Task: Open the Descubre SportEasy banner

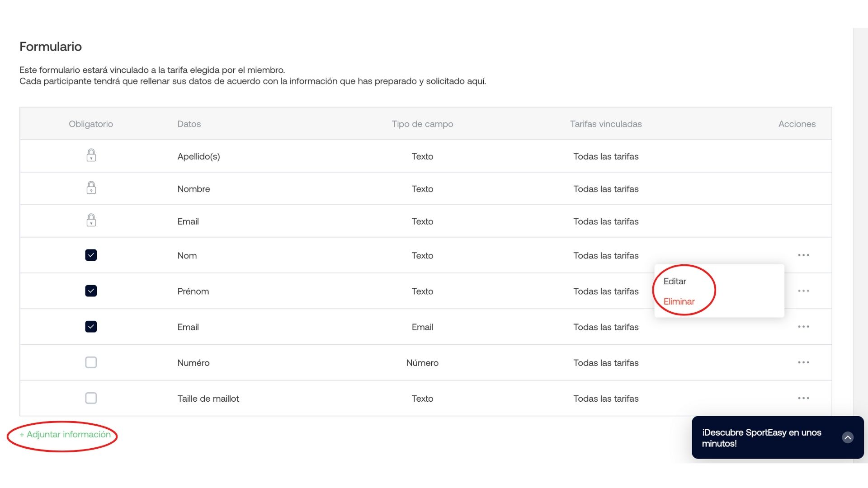Action: click(x=778, y=437)
